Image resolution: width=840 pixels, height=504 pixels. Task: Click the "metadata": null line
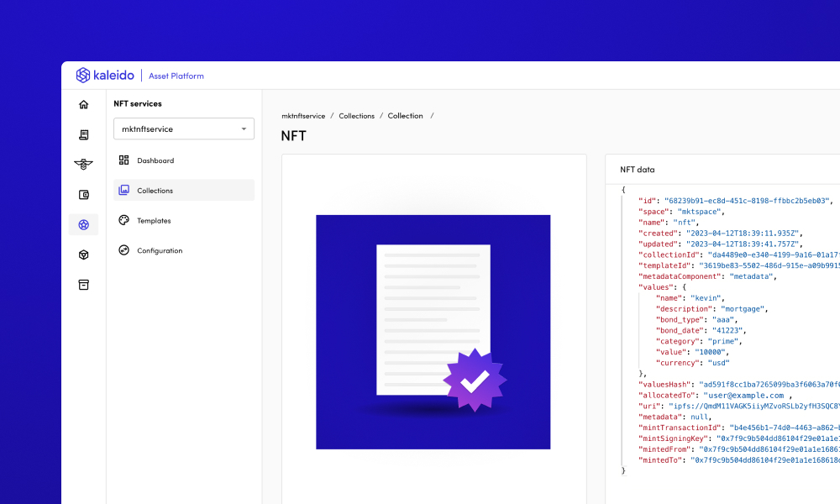click(675, 417)
